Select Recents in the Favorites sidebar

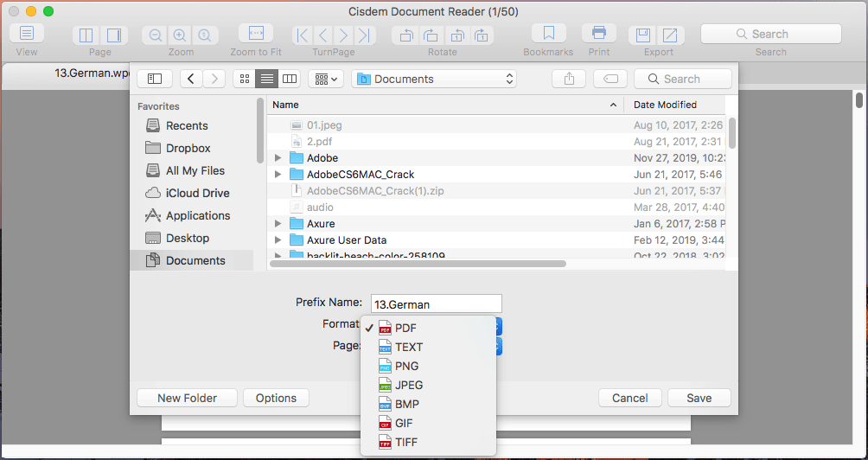pyautogui.click(x=191, y=125)
